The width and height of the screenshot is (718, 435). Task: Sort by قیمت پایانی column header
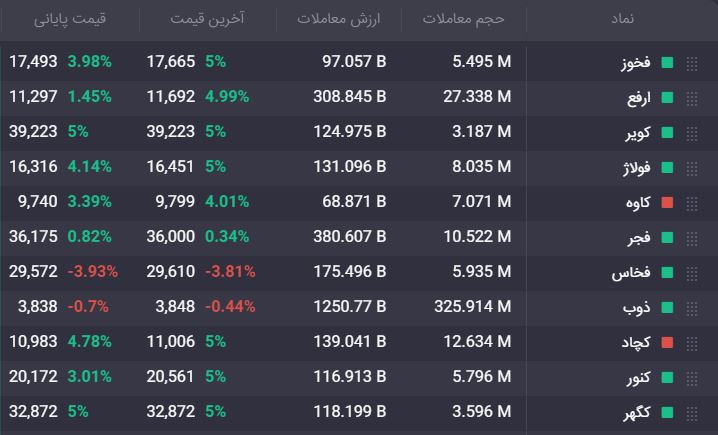coord(70,19)
